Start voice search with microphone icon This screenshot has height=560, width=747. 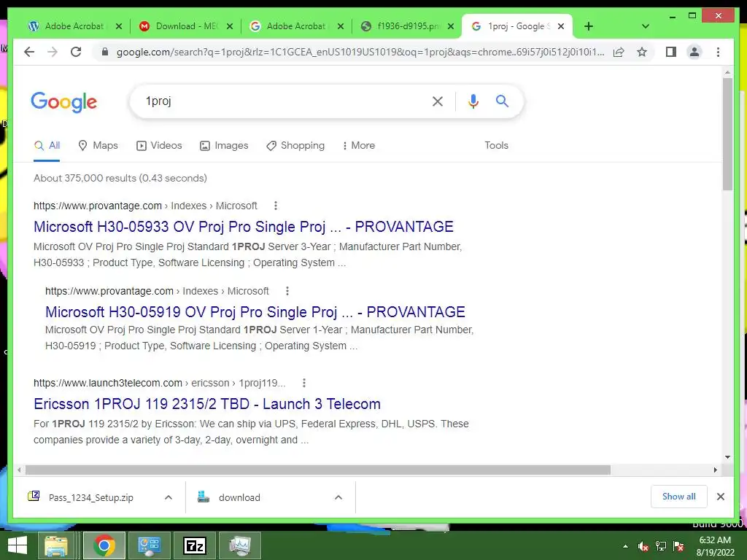[x=473, y=101]
